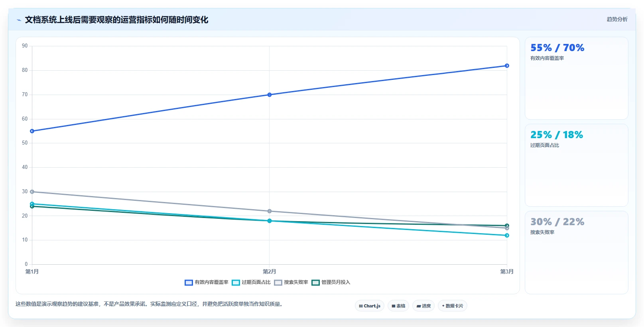Click the 搜索失败率 legend label
This screenshot has height=327, width=644.
pos(296,282)
